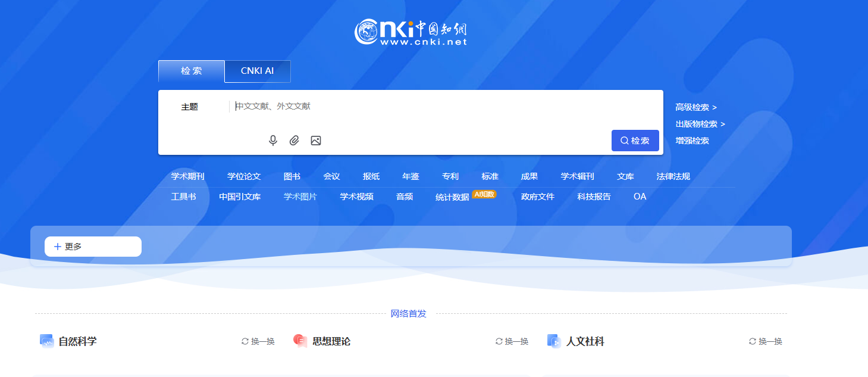The width and height of the screenshot is (868, 377).
Task: Open 科技报告 category
Action: tap(594, 197)
